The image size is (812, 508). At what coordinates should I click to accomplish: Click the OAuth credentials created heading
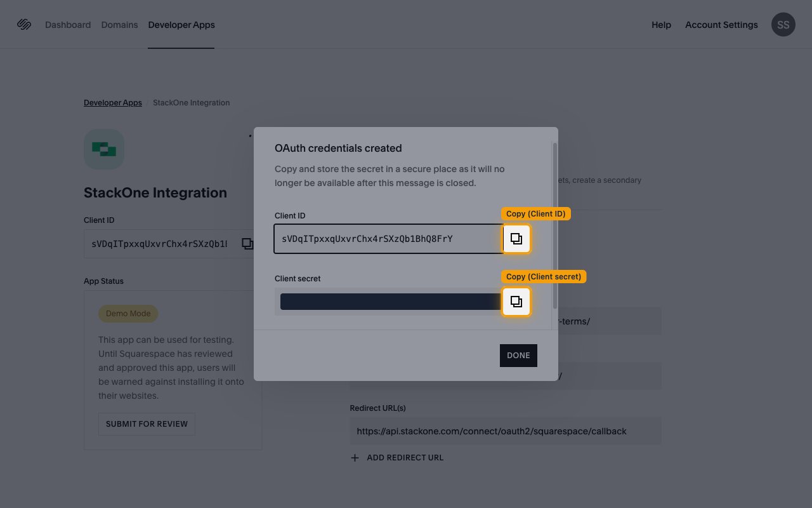(338, 148)
